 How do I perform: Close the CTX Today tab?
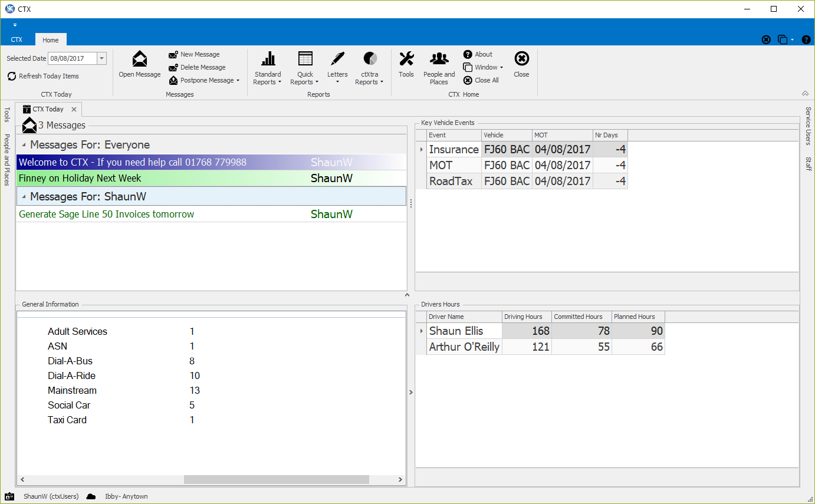point(74,109)
